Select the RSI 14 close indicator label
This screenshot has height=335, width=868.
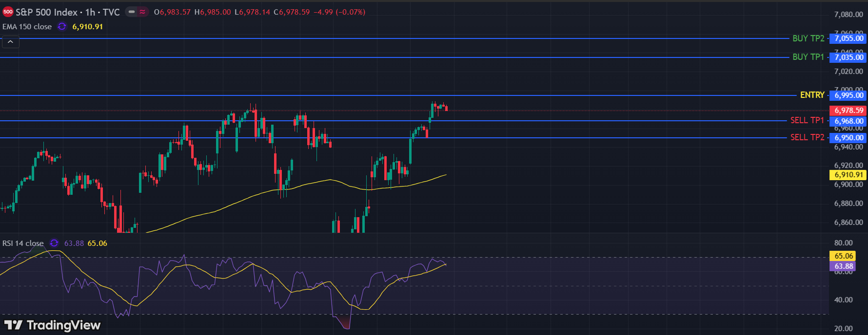pos(23,243)
